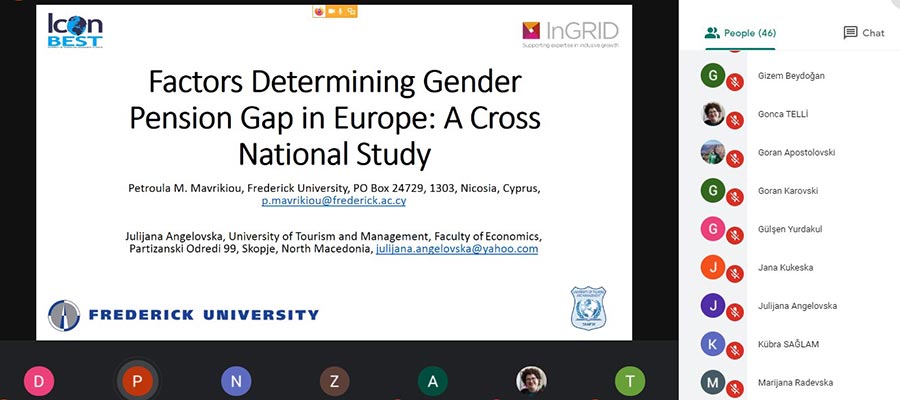Image resolution: width=900 pixels, height=400 pixels.
Task: Click muted mic icon for Kübra SAĞLAM
Action: (x=735, y=348)
